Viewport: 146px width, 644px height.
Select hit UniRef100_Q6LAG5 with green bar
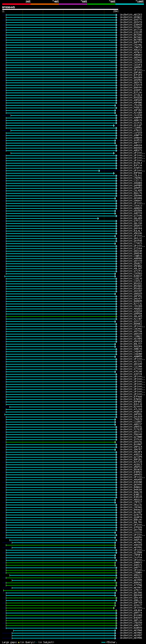131,316
